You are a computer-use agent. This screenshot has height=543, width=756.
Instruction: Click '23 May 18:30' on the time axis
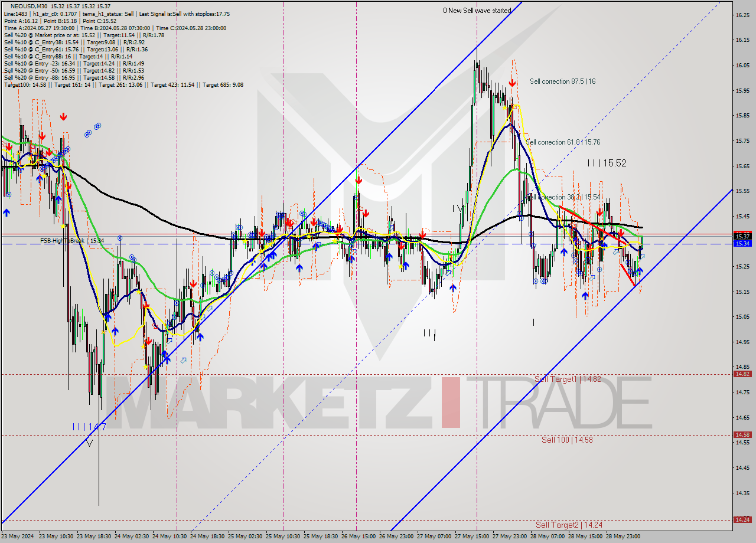coord(94,537)
